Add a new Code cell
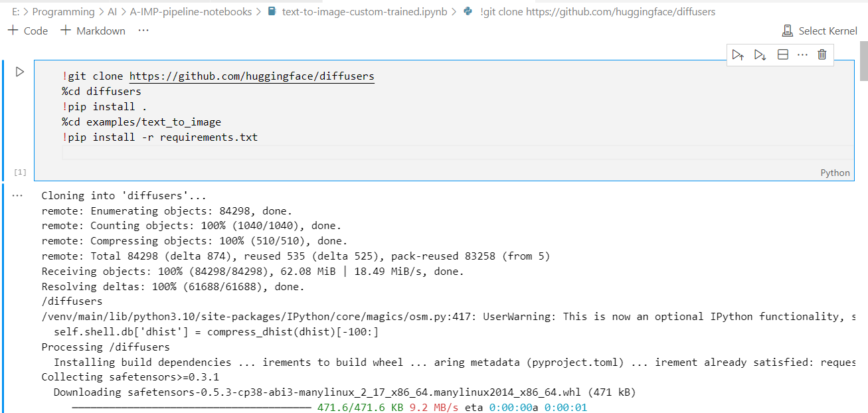 (28, 31)
